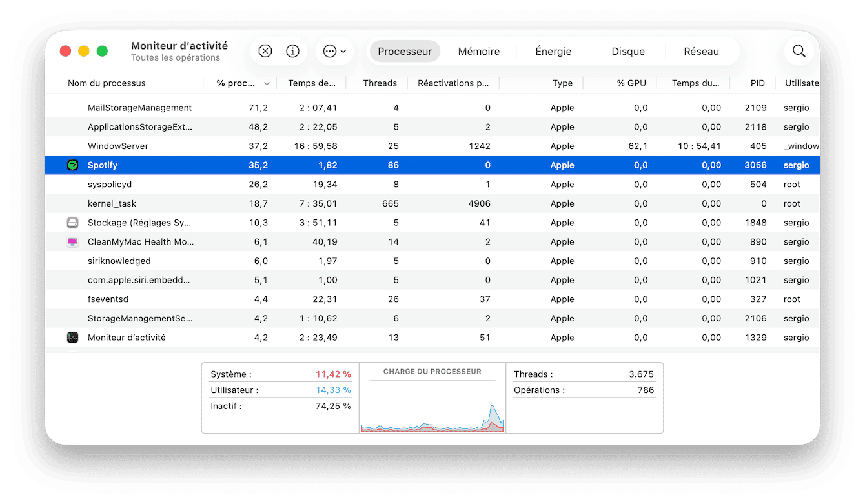Image resolution: width=865 pixels, height=504 pixels.
Task: Open process info with the (i) icon
Action: point(292,52)
